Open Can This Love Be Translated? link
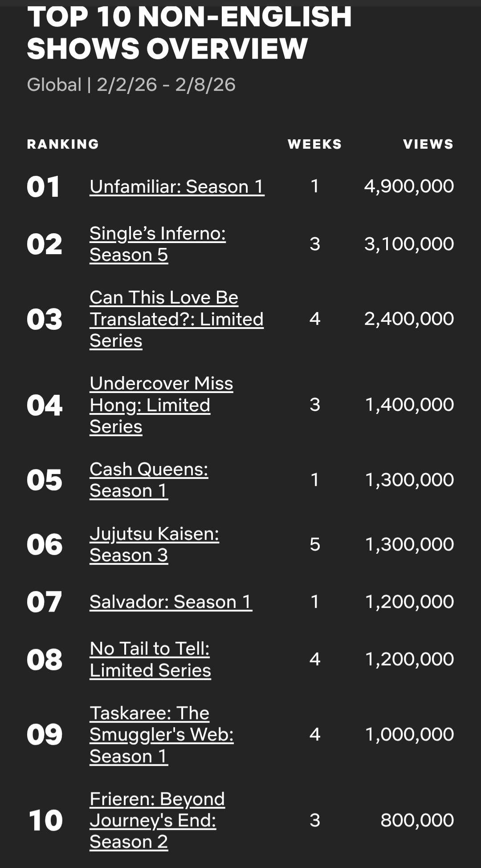 [176, 319]
